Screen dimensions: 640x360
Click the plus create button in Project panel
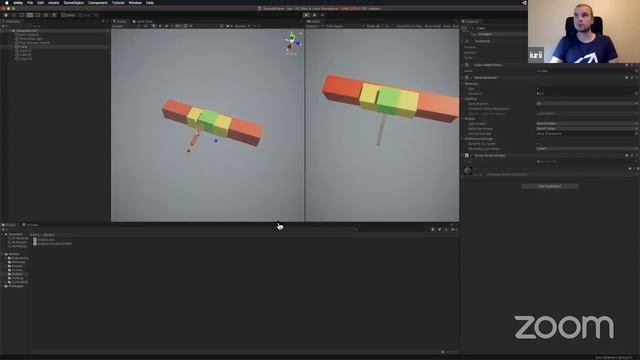coord(4,229)
